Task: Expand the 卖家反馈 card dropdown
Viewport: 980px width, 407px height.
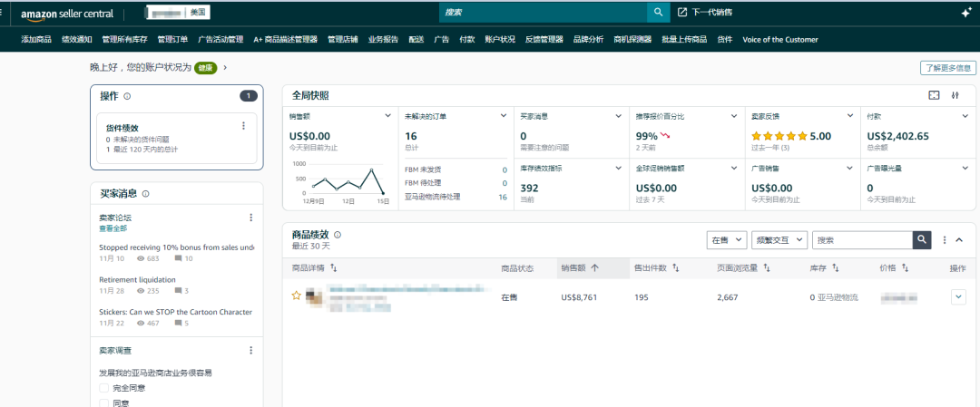Action: [x=850, y=115]
